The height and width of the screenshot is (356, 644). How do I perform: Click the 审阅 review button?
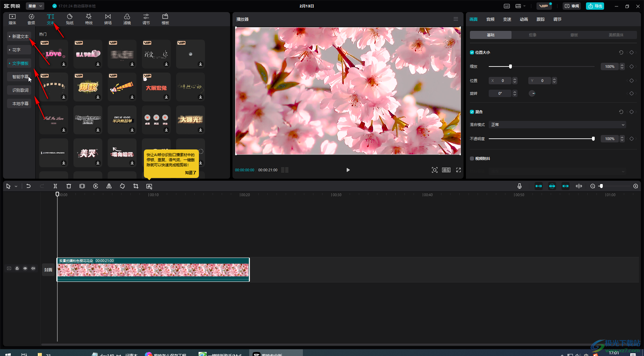(572, 6)
